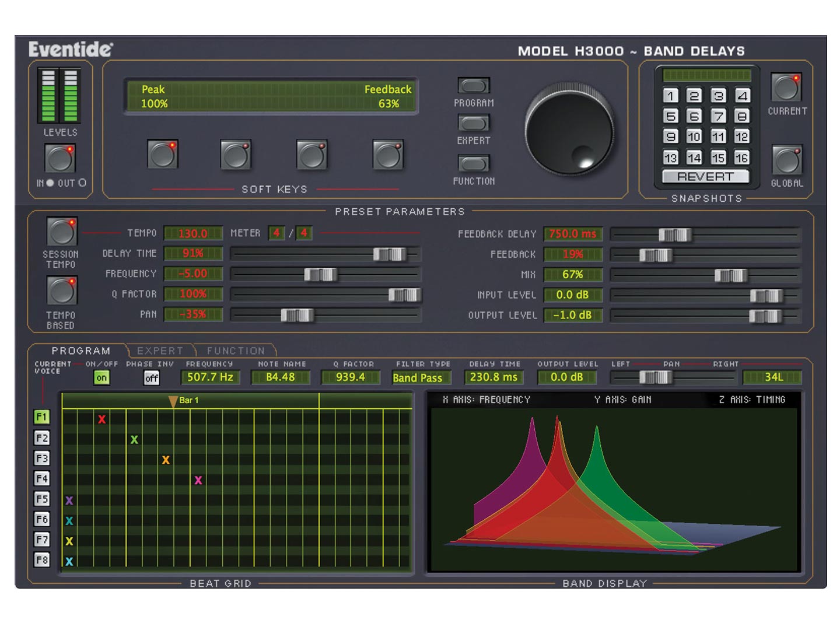The image size is (840, 630).
Task: Select voice F8 in beat grid
Action: pyautogui.click(x=42, y=560)
